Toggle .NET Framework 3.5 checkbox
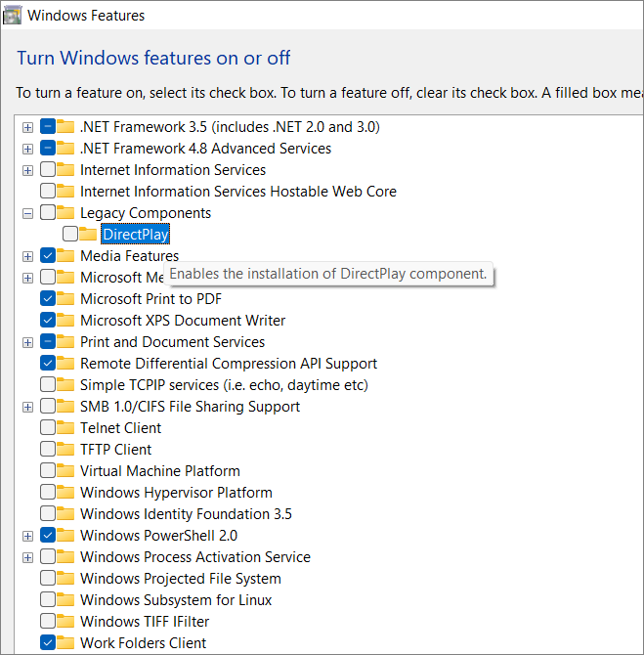The width and height of the screenshot is (644, 655). coord(48,126)
